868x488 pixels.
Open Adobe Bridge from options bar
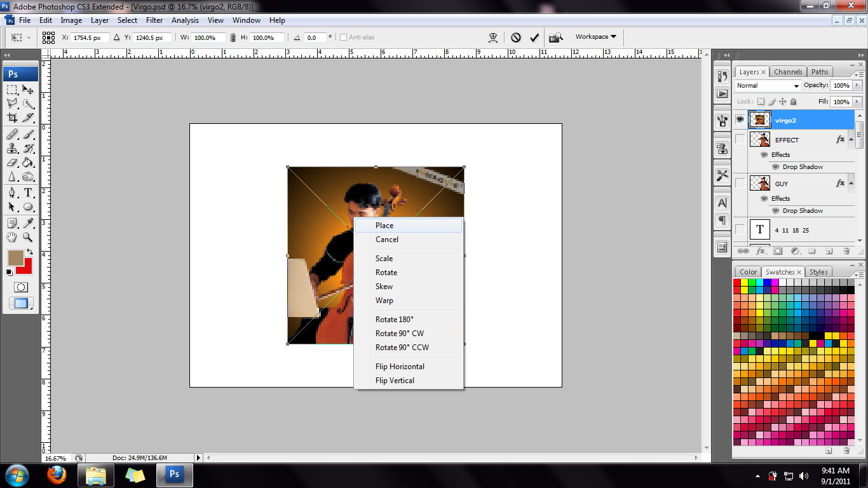[x=556, y=37]
